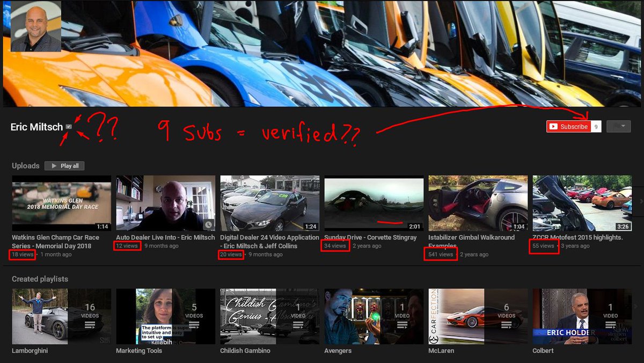Click the Avengers playlist title

(338, 351)
